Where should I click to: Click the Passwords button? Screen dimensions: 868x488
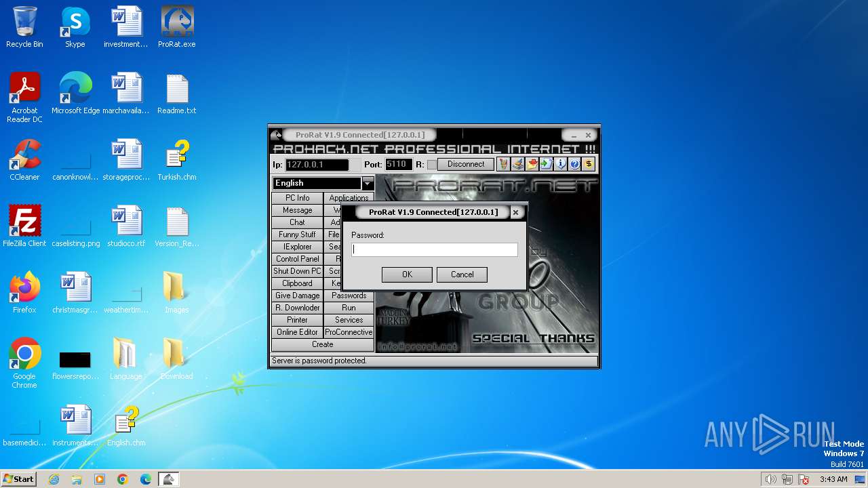coord(349,296)
